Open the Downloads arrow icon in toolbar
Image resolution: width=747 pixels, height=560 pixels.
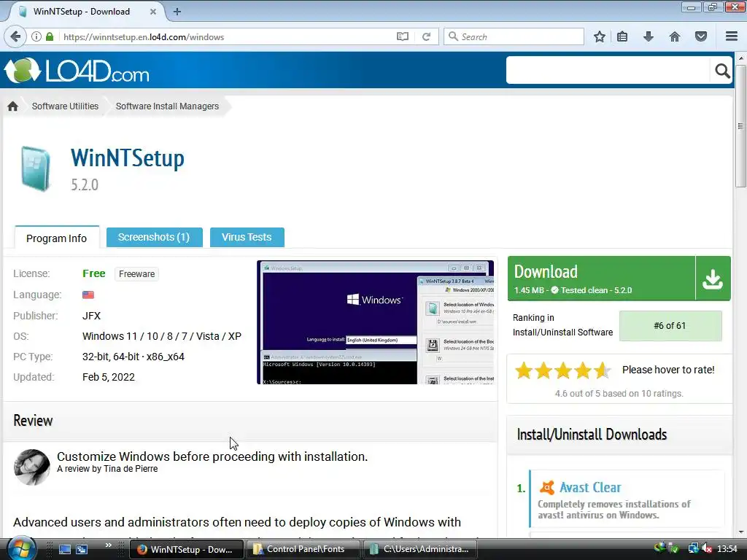(x=649, y=36)
